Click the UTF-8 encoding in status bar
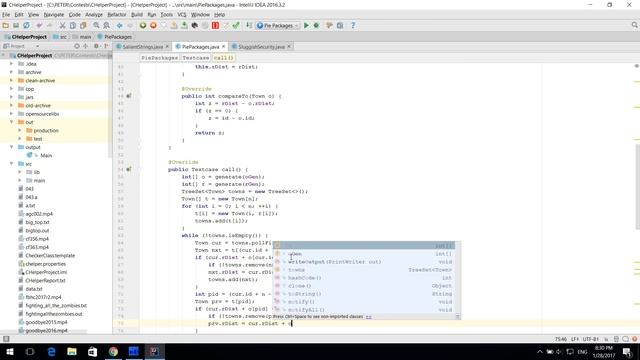 coord(590,339)
